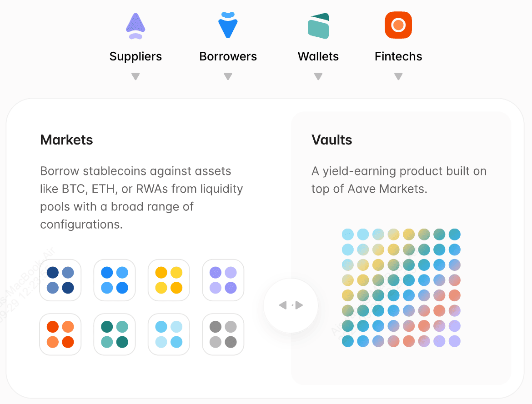Expand the dropdown under Suppliers
This screenshot has height=404, width=532.
pyautogui.click(x=136, y=77)
